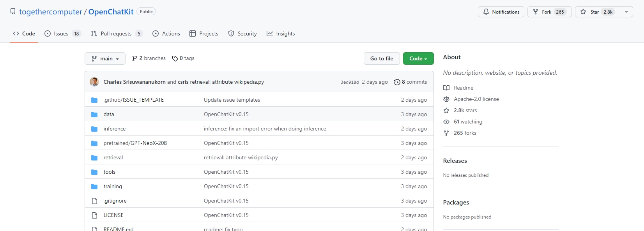This screenshot has height=231, width=644.
Task: Click the tag icon next to 0 tags
Action: (175, 58)
